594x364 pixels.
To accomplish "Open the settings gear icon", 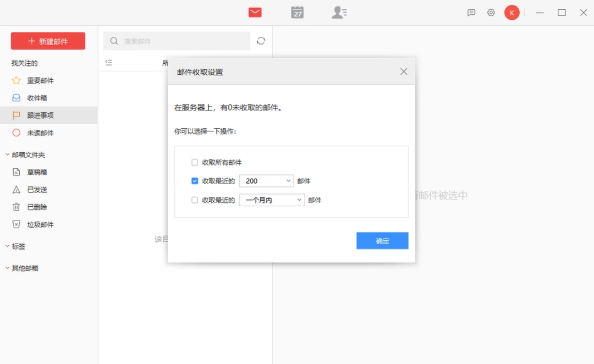I will pyautogui.click(x=491, y=13).
